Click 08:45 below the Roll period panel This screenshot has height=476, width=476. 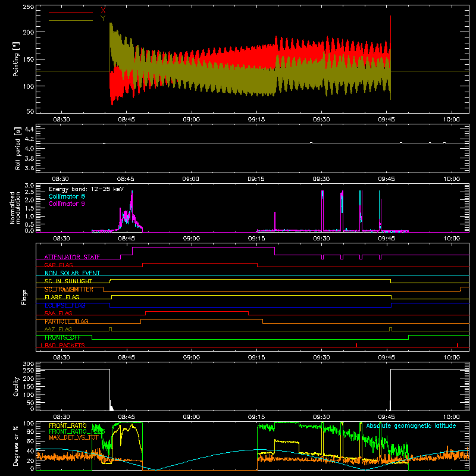tap(126, 179)
